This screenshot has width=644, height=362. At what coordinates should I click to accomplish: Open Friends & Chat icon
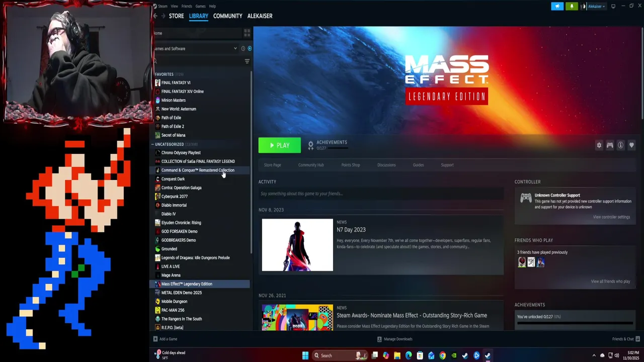[x=637, y=339]
